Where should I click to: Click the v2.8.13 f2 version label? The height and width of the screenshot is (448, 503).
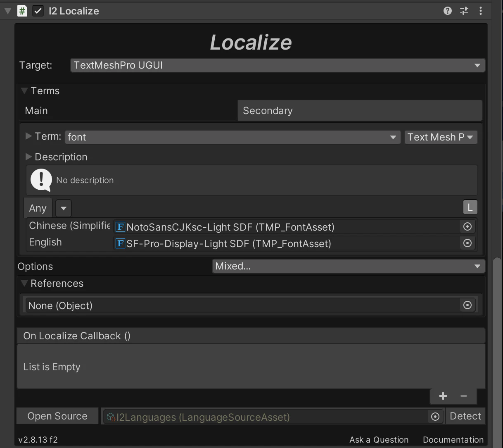pos(38,440)
